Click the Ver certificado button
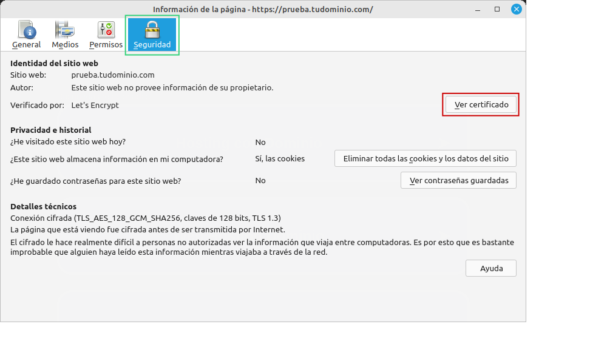 pos(481,105)
